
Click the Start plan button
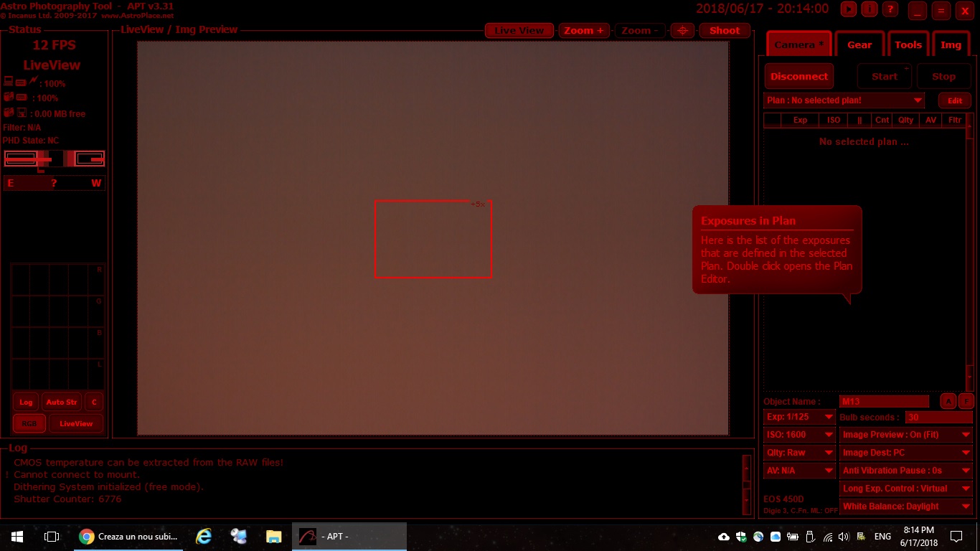point(885,76)
